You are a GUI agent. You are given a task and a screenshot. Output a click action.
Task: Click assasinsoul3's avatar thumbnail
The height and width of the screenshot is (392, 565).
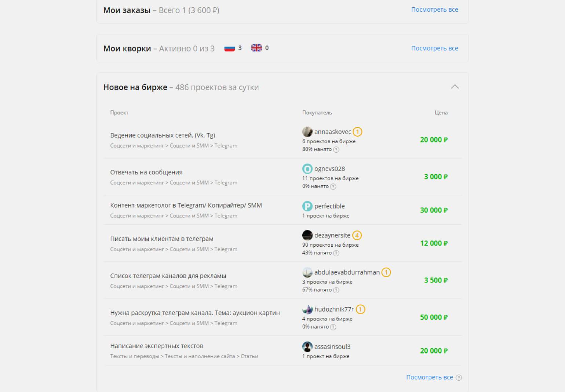(x=307, y=347)
